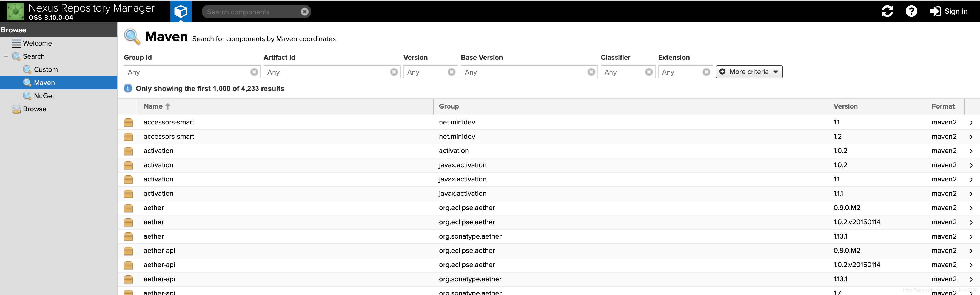Expand aether 0.9.0.M2 row chevron
The image size is (980, 295).
(971, 208)
